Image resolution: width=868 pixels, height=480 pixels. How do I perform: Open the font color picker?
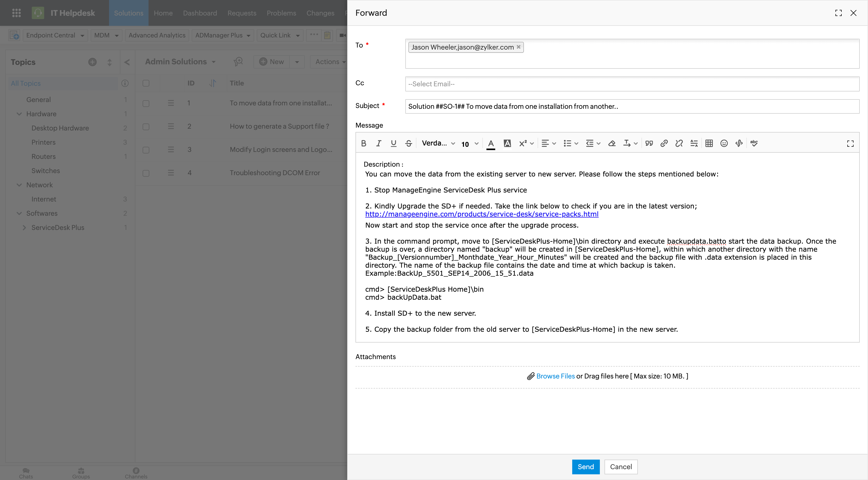pyautogui.click(x=491, y=143)
